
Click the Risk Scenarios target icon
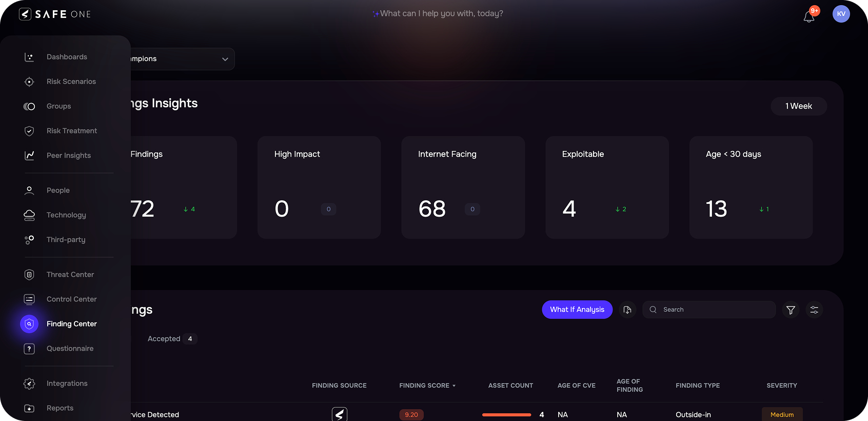pos(29,82)
